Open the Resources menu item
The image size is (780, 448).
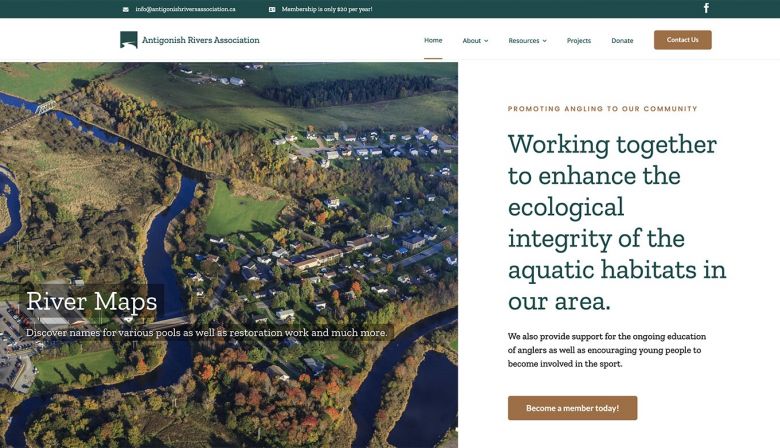click(523, 41)
